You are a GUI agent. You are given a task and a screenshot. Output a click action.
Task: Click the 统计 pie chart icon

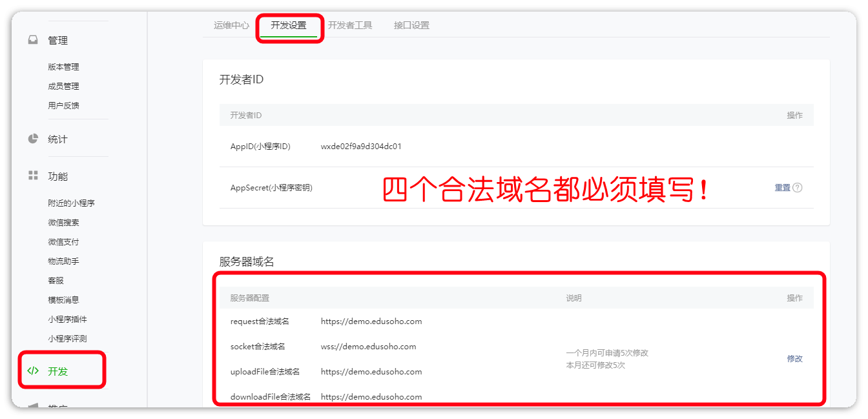coord(33,139)
